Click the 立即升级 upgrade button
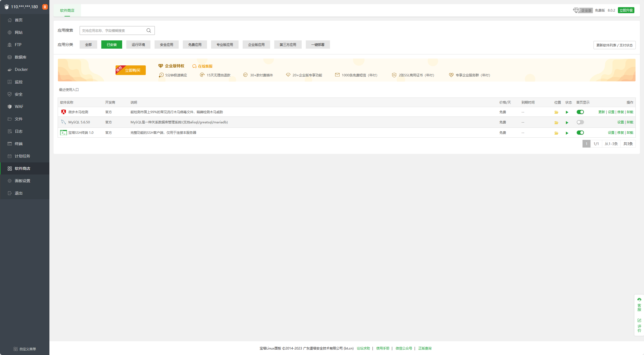The height and width of the screenshot is (355, 644). click(626, 10)
